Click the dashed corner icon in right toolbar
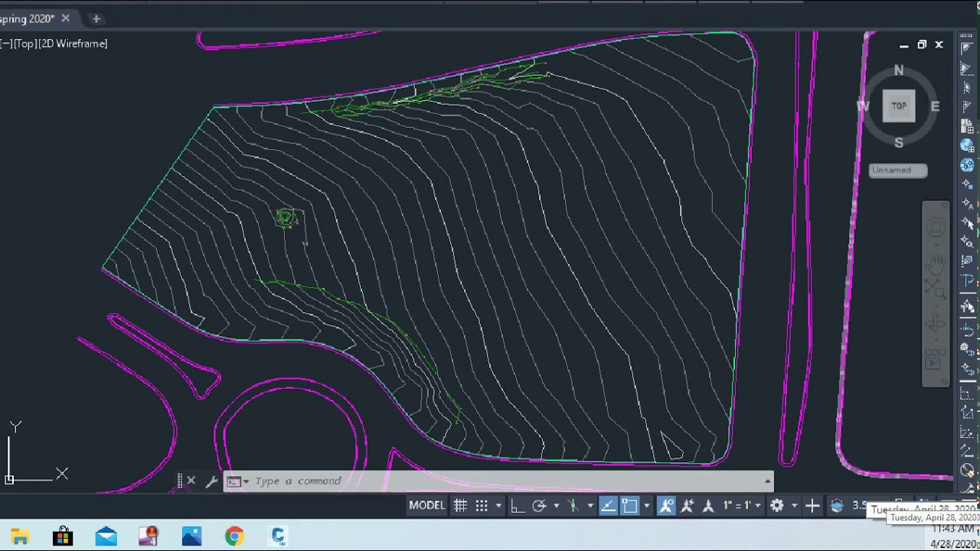Viewport: 980px width, 551px height. (x=967, y=394)
